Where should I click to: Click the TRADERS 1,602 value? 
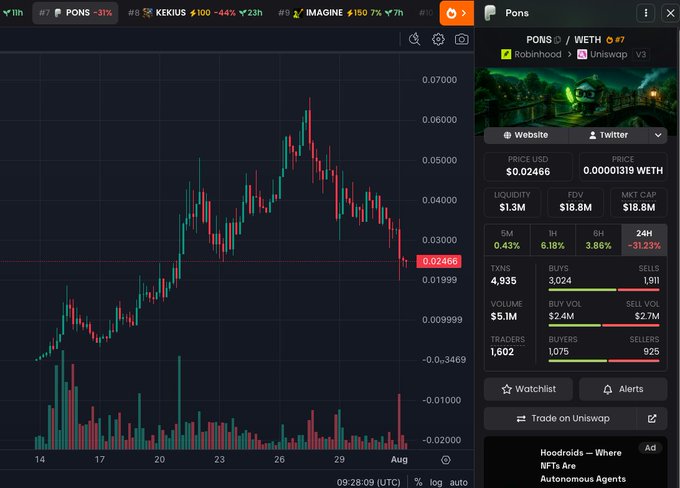502,352
